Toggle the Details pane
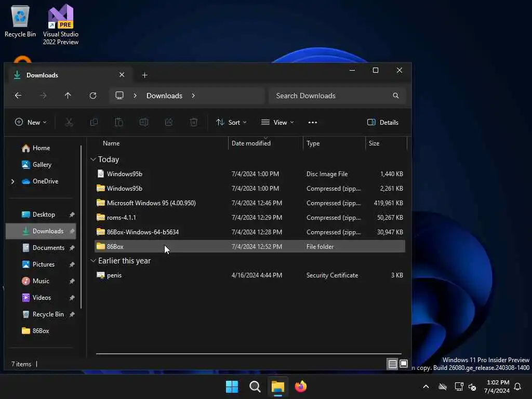The height and width of the screenshot is (399, 532). pos(383,123)
